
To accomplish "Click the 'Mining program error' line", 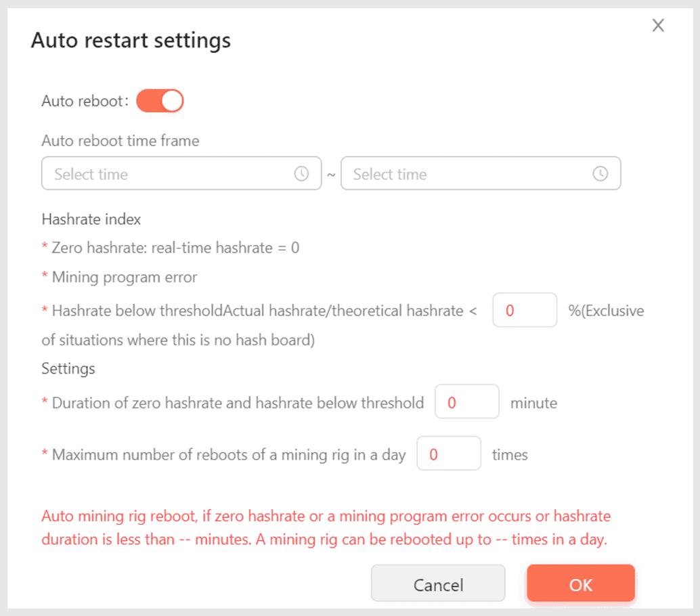I will 125,277.
